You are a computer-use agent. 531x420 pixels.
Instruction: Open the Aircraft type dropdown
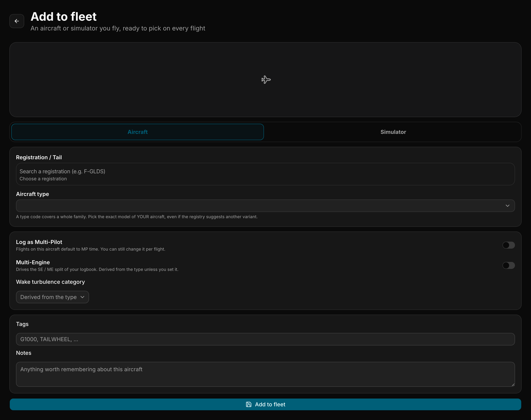[265, 206]
